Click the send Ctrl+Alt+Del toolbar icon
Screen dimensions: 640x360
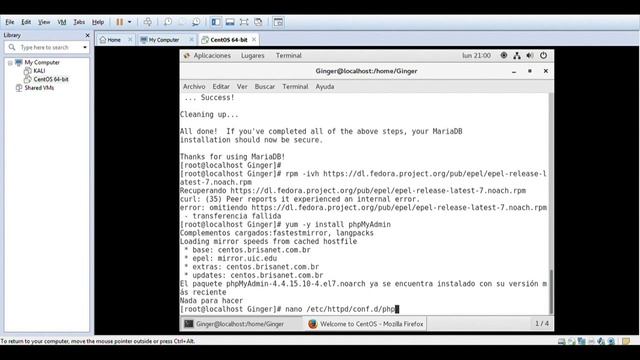pos(148,22)
